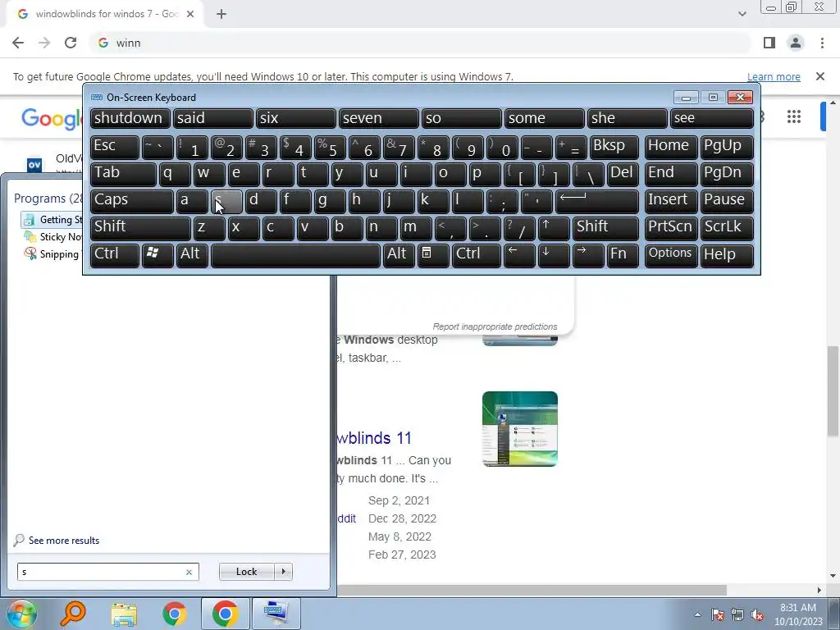Toggle the ScrLk key
Viewport: 840px width, 630px height.
(x=727, y=228)
